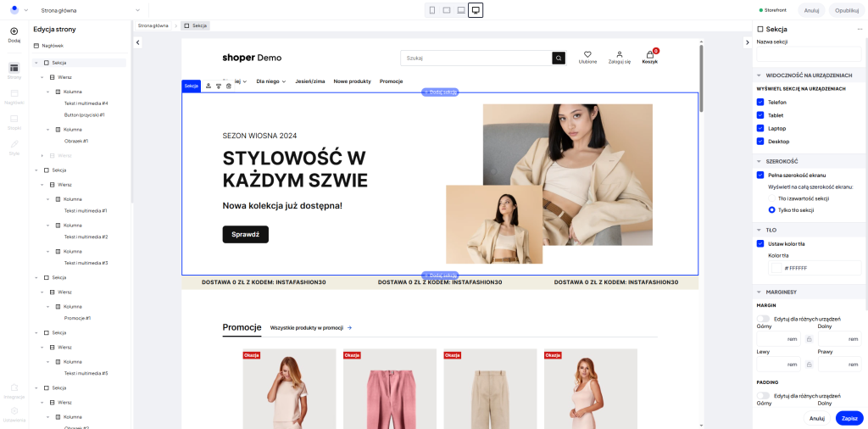Collapse the Widoczność na urządzeniach group
868x429 pixels.
(x=759, y=75)
